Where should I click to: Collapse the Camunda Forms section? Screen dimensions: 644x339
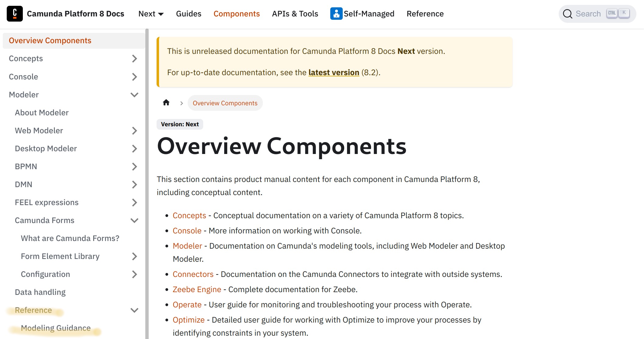[x=134, y=220]
